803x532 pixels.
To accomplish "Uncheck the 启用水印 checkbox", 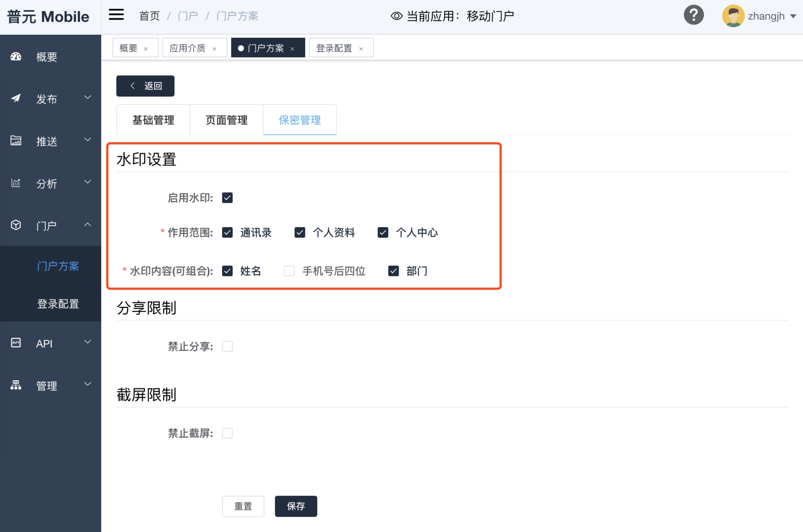I will (x=227, y=198).
